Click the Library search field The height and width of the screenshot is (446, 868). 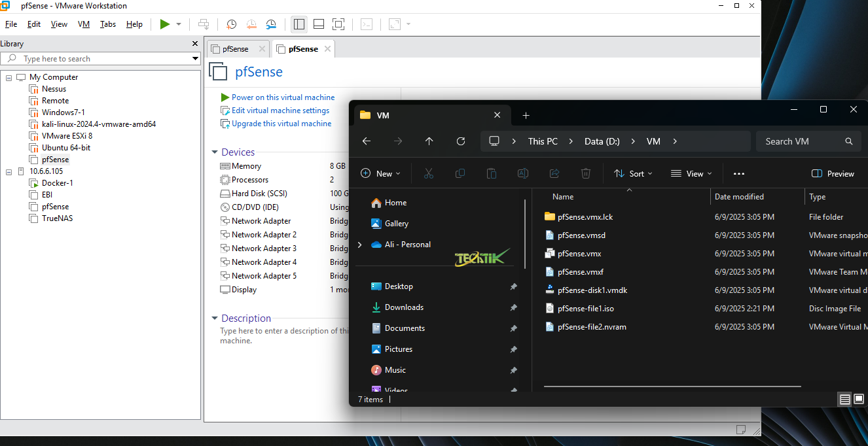(101, 59)
